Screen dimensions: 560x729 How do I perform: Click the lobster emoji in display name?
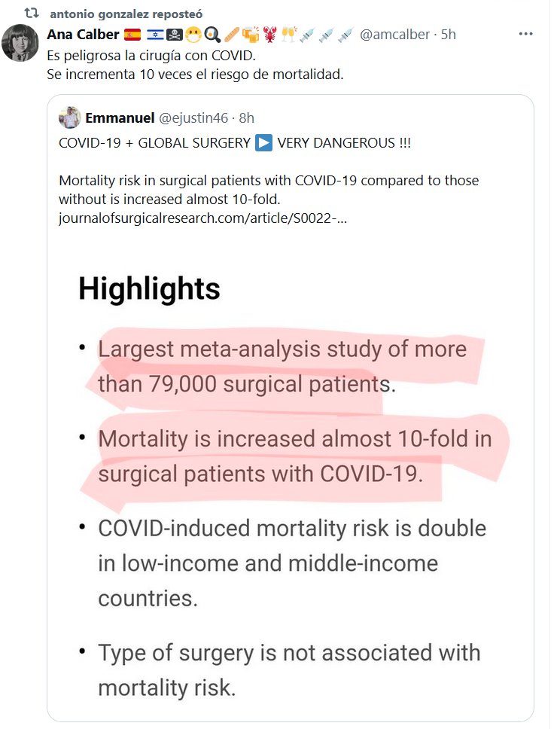[269, 35]
